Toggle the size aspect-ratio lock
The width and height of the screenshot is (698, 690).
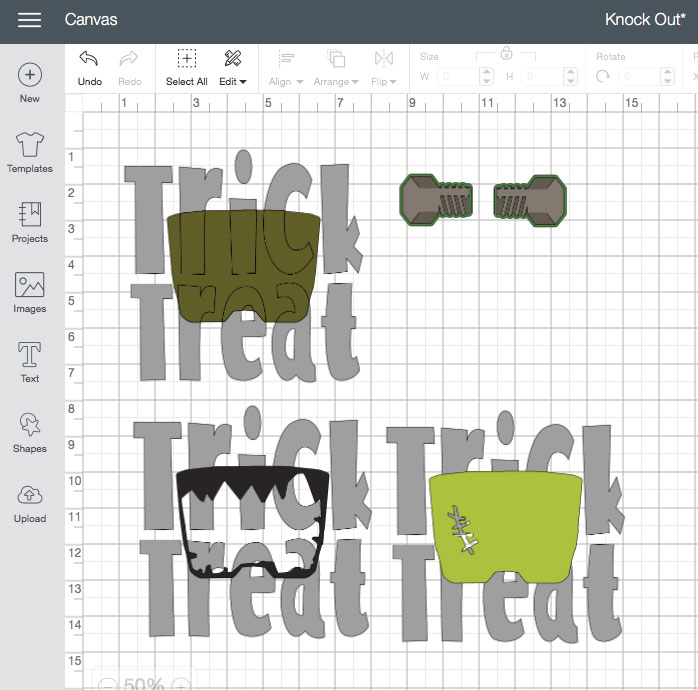point(506,53)
